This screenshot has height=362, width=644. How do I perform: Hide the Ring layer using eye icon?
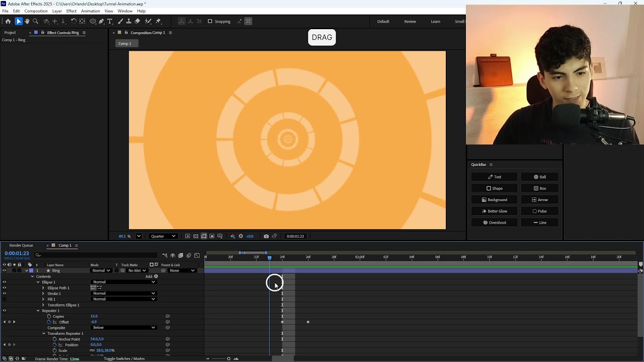[x=5, y=270]
